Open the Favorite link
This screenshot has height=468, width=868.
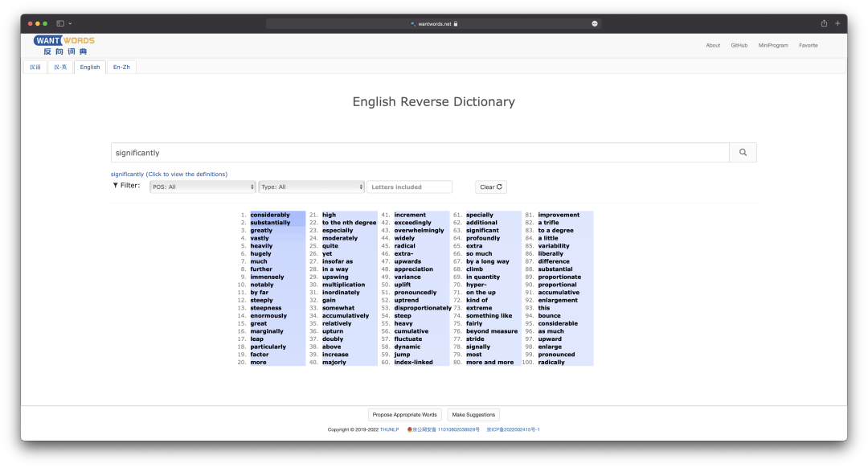point(809,45)
